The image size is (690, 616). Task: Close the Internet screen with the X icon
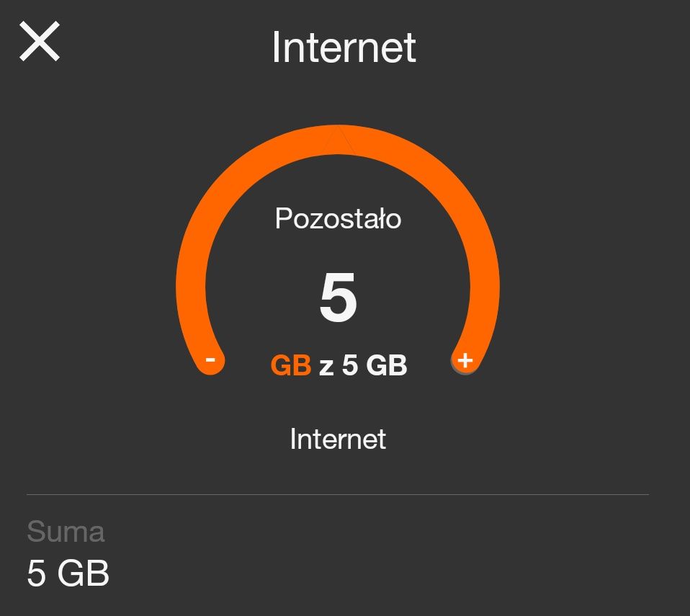40,41
